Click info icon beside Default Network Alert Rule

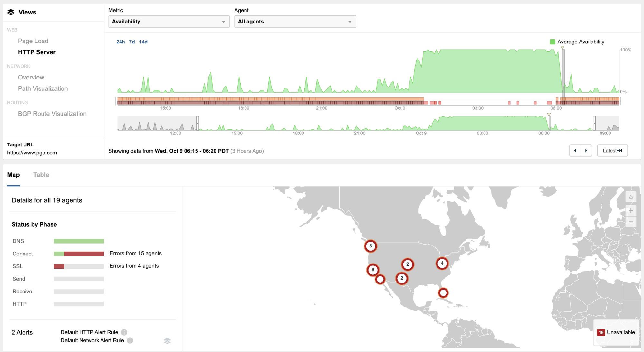[130, 340]
